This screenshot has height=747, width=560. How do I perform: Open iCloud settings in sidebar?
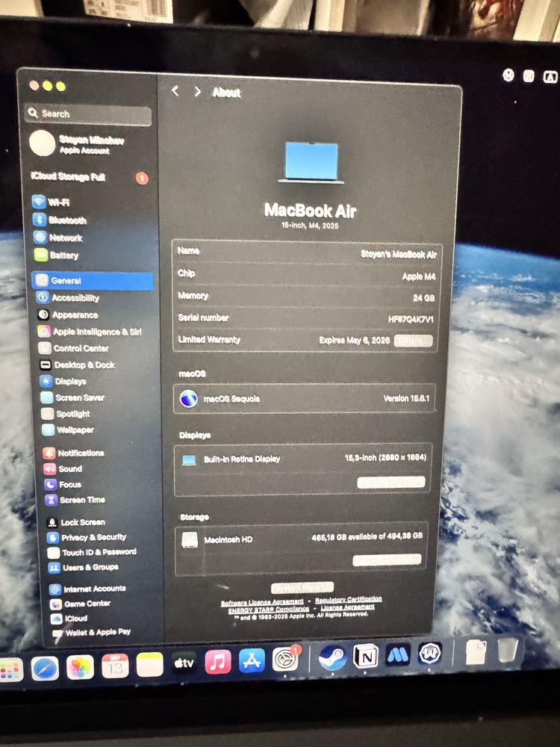[x=69, y=618]
